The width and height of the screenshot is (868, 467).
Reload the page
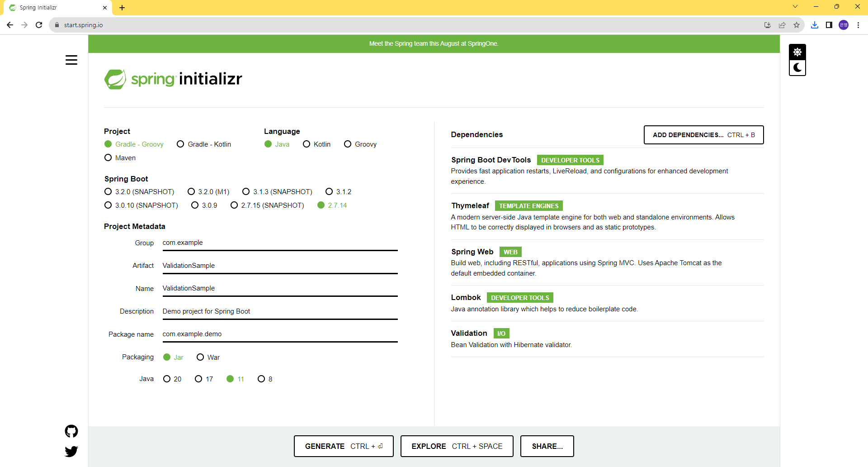pyautogui.click(x=39, y=25)
